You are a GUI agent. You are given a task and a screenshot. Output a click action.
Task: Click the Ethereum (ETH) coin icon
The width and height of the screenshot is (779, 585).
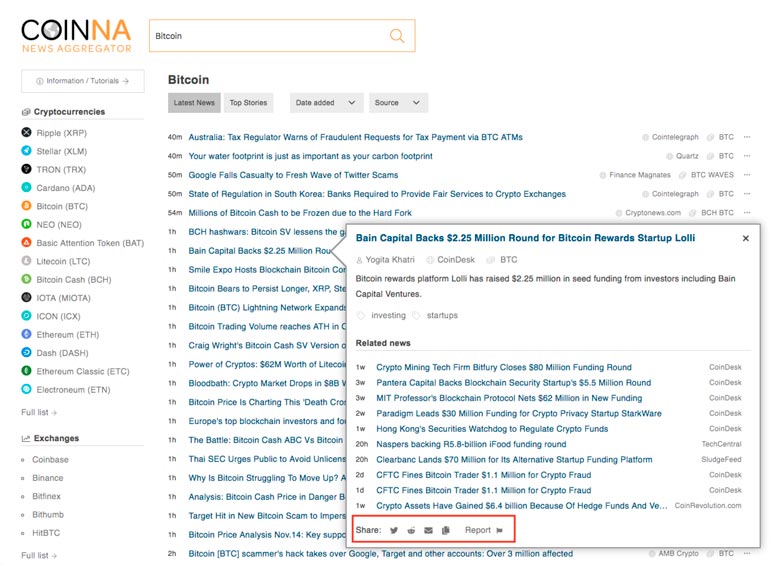click(x=26, y=334)
